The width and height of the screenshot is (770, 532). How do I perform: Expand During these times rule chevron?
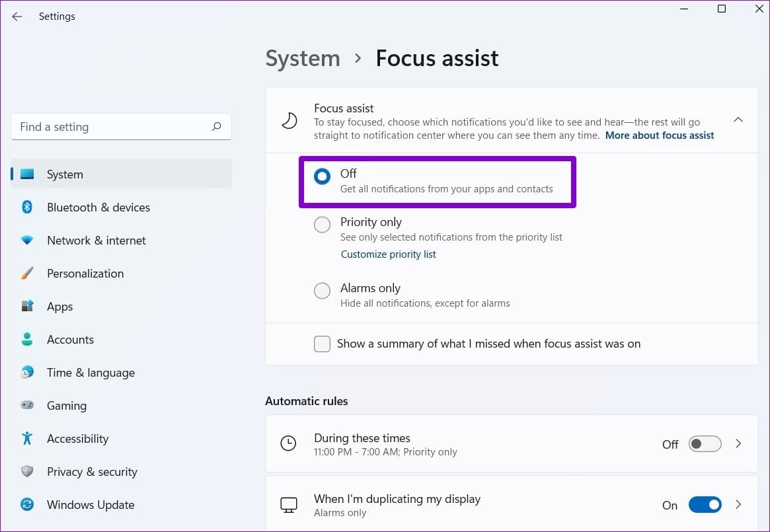[738, 444]
